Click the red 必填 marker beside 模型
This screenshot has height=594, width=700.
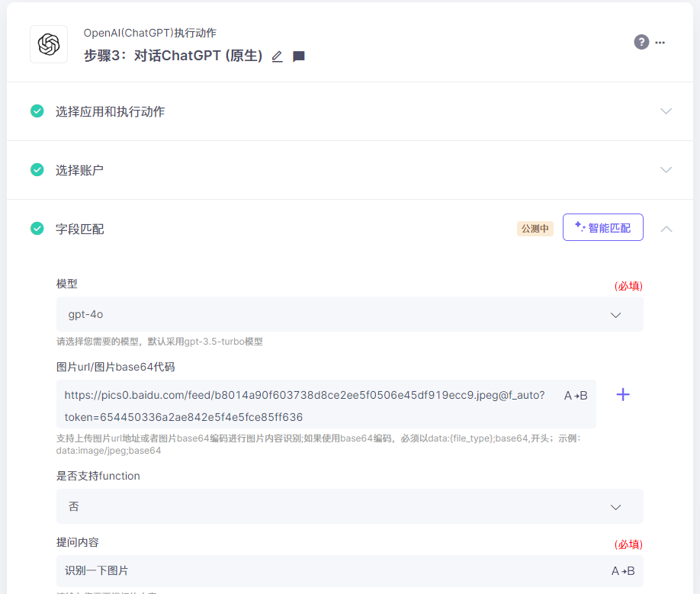click(x=628, y=286)
